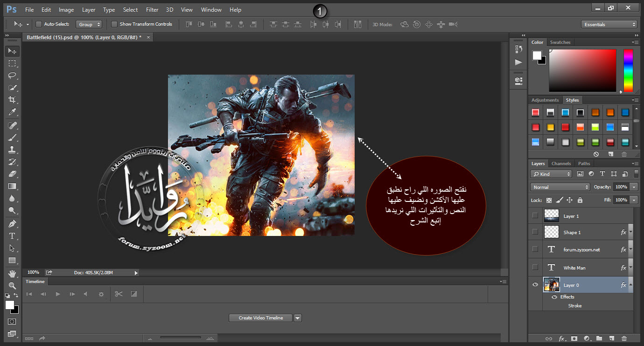The height and width of the screenshot is (346, 644).
Task: Open Create Video Timeline options arrow
Action: [298, 318]
